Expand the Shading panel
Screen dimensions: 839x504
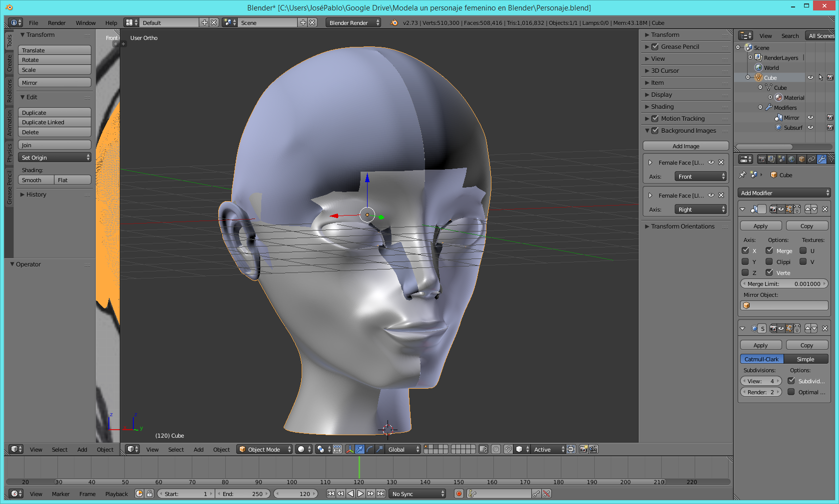[x=662, y=107]
